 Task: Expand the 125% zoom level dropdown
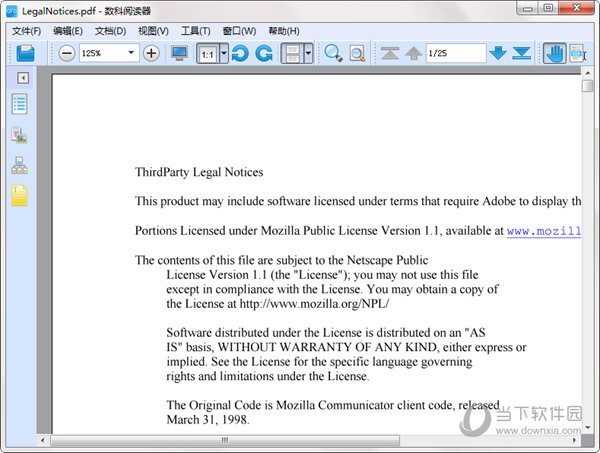131,53
